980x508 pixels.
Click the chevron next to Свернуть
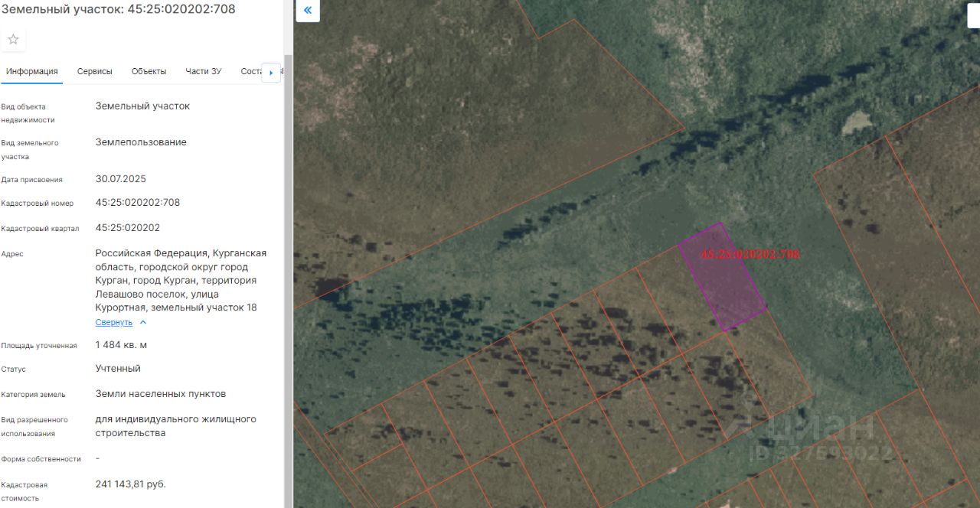tap(143, 322)
